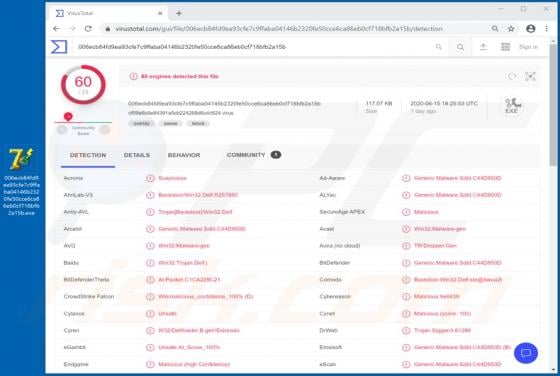This screenshot has width=560, height=376.
Task: Click the zoom magnifier in address bar
Action: (495, 29)
